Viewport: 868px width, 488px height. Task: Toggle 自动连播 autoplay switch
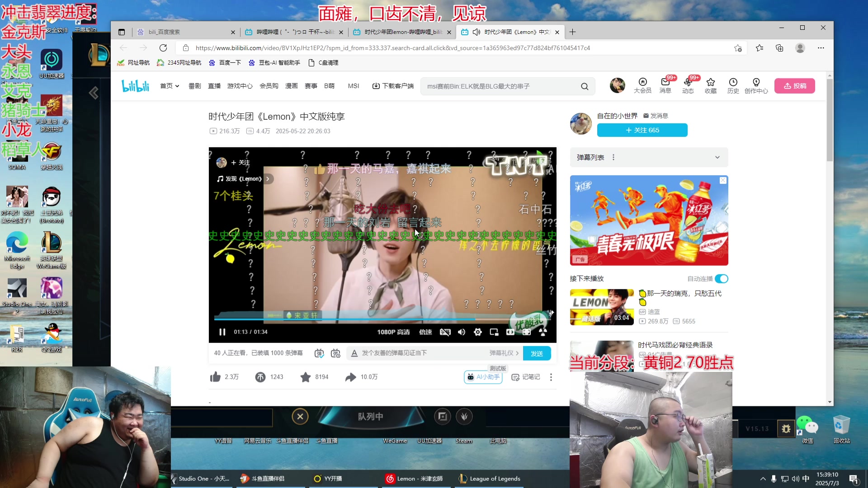(x=722, y=279)
